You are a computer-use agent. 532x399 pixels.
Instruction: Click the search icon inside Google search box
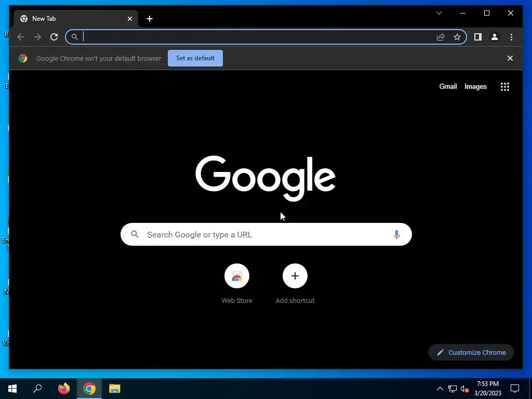(x=135, y=234)
